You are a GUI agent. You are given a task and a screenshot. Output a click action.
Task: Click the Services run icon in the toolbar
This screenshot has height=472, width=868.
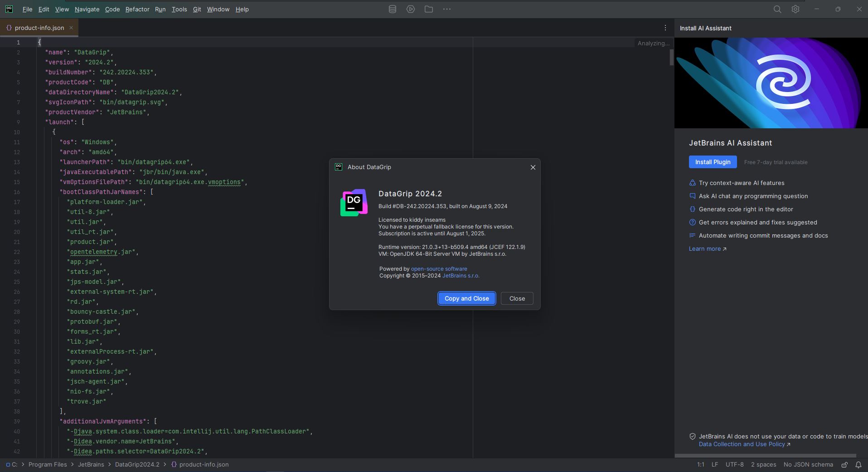tap(411, 9)
